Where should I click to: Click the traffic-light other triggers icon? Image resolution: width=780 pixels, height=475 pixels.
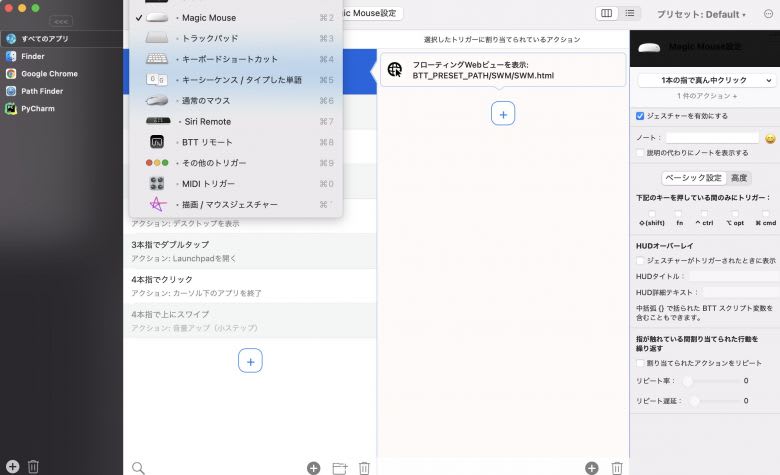pos(157,163)
